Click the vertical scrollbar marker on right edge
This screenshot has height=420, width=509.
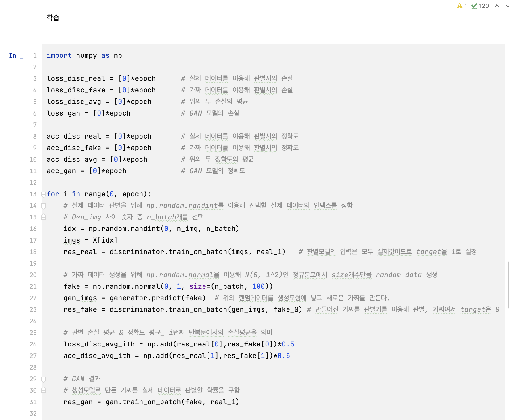pos(508,285)
